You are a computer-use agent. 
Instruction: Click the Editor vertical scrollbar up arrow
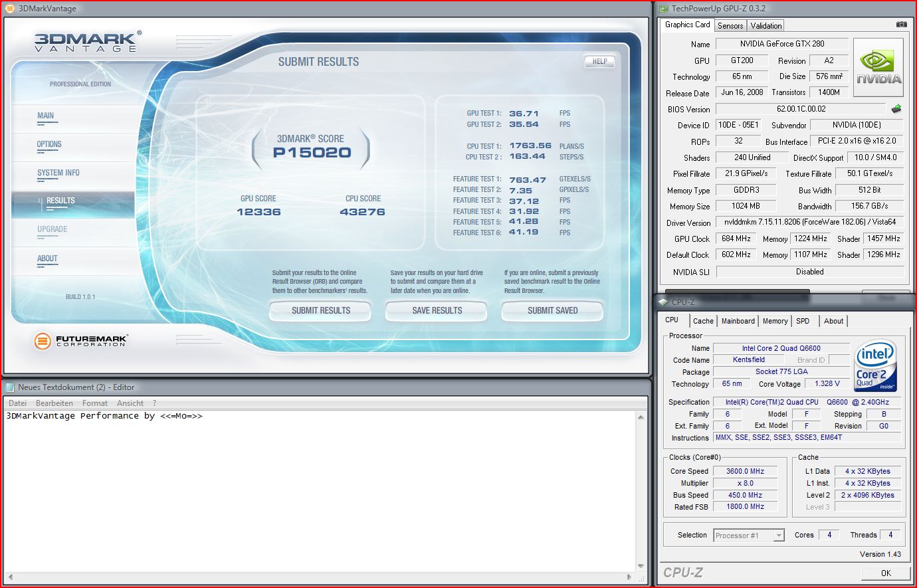click(x=641, y=417)
